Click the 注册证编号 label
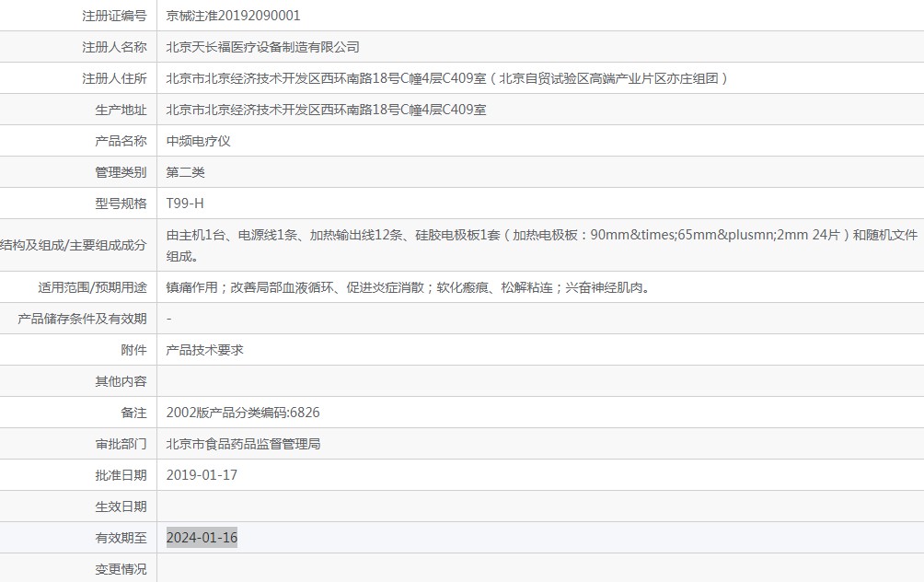This screenshot has width=924, height=582. coord(114,16)
